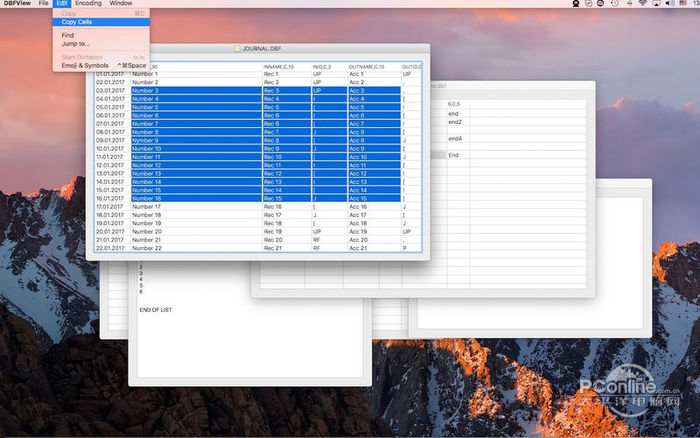Select the 03.01.2017 date cell
The image size is (700, 438).
click(x=112, y=91)
